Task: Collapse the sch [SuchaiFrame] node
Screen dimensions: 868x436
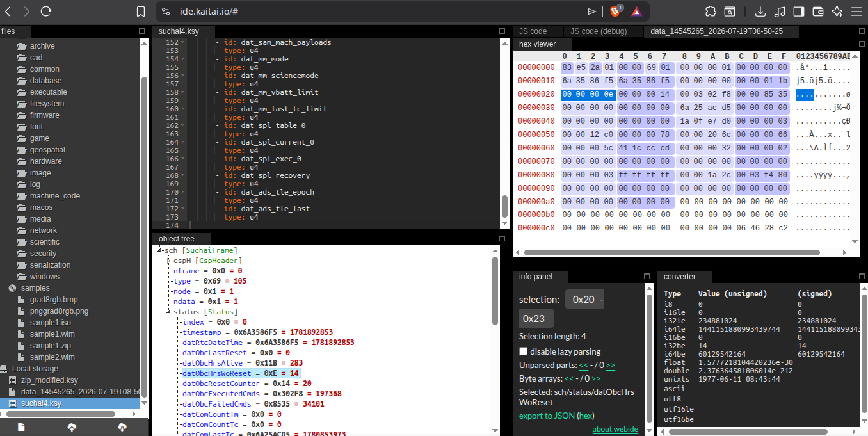Action: tap(159, 250)
